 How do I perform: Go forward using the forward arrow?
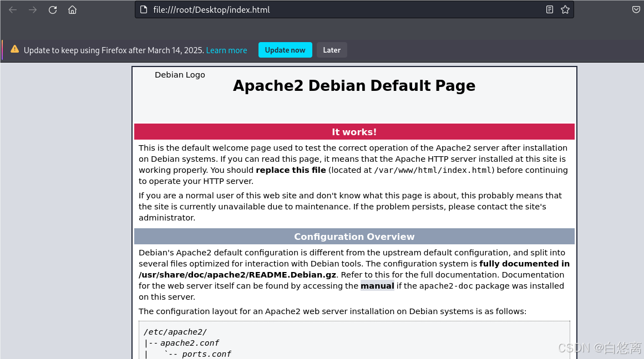(32, 10)
